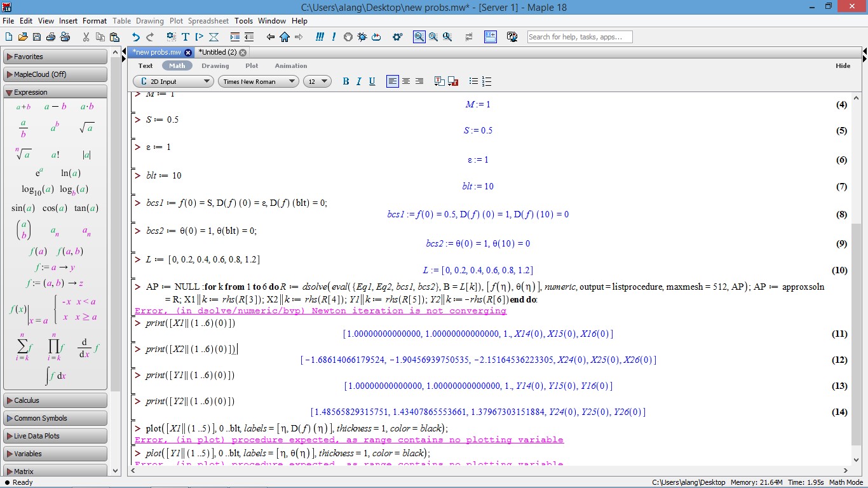The height and width of the screenshot is (488, 868).
Task: Insert the integral template
Action: click(56, 376)
